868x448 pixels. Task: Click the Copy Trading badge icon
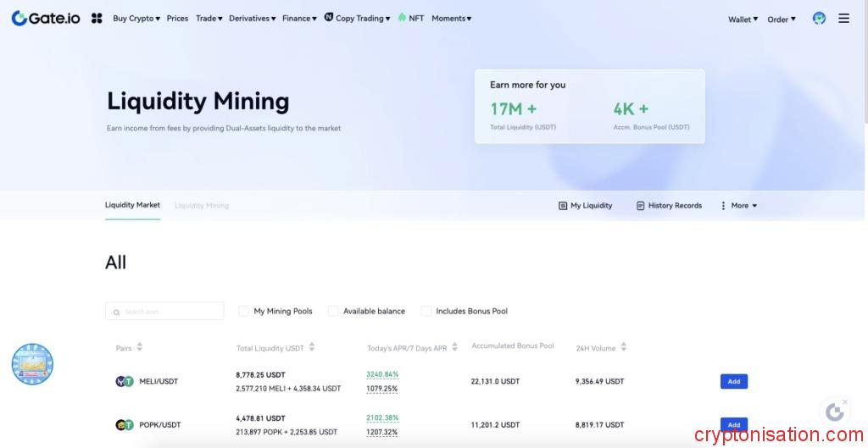click(329, 17)
